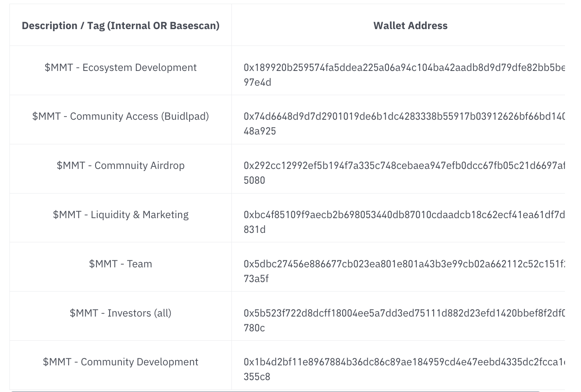Select the $MMT - Community Access (Buidlpad) cell
Viewport: 581px width, 392px height.
[x=121, y=116]
